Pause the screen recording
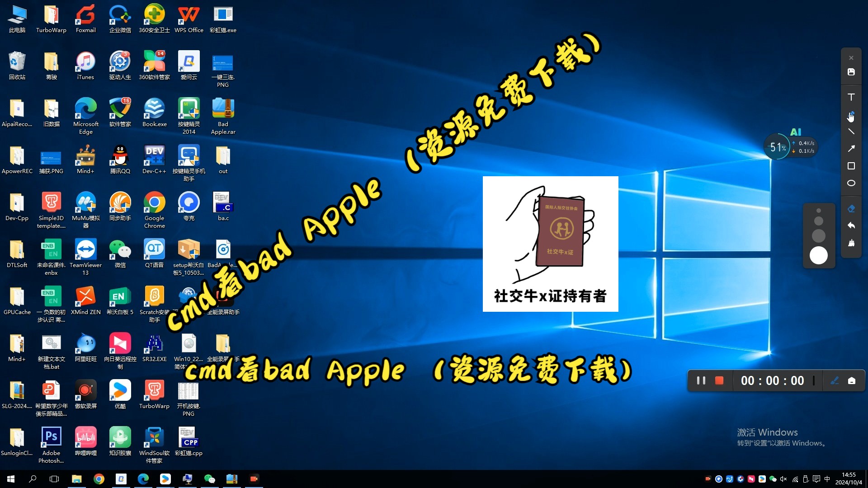Image resolution: width=868 pixels, height=488 pixels. pos(701,381)
